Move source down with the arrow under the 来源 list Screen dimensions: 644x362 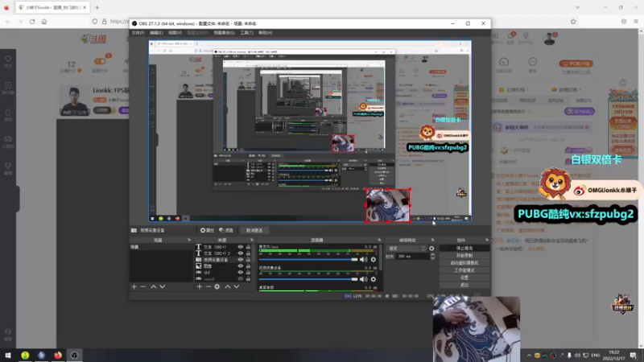pyautogui.click(x=237, y=286)
